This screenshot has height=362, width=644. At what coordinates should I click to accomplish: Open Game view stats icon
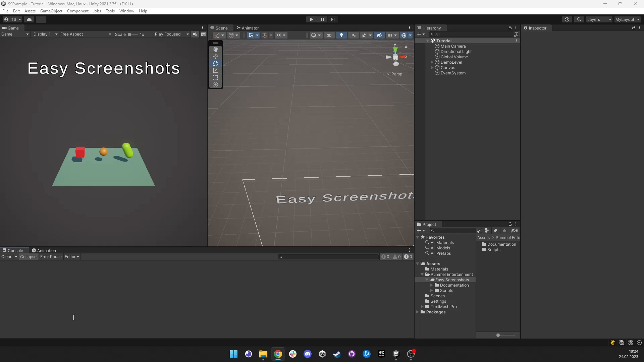coord(204,34)
